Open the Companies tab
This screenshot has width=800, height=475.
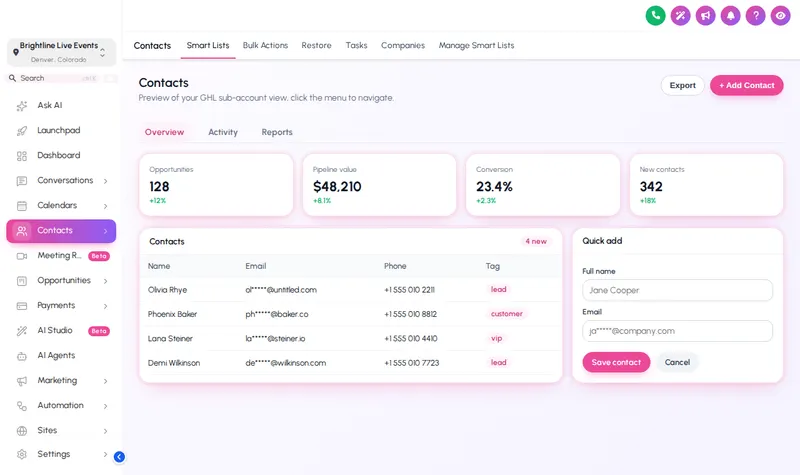403,45
